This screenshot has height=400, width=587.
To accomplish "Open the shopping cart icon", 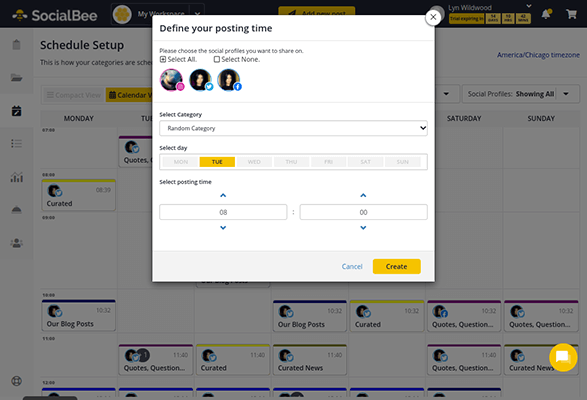I will tap(571, 14).
